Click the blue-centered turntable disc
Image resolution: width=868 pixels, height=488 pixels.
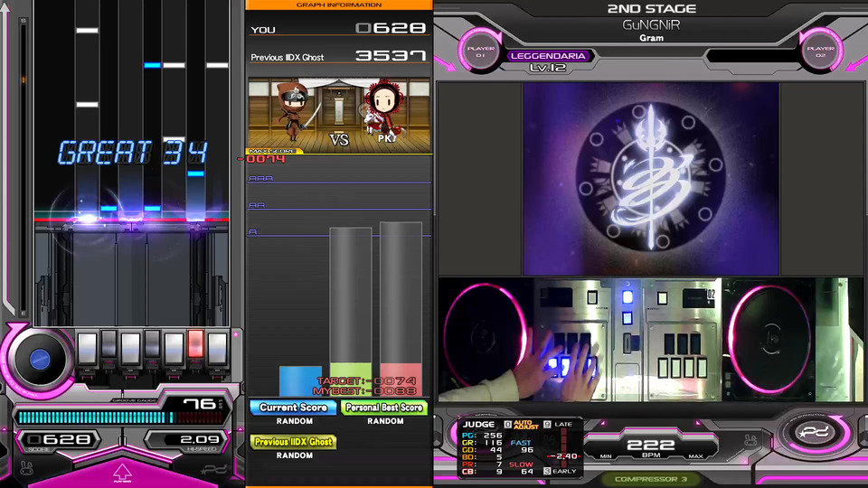39,360
